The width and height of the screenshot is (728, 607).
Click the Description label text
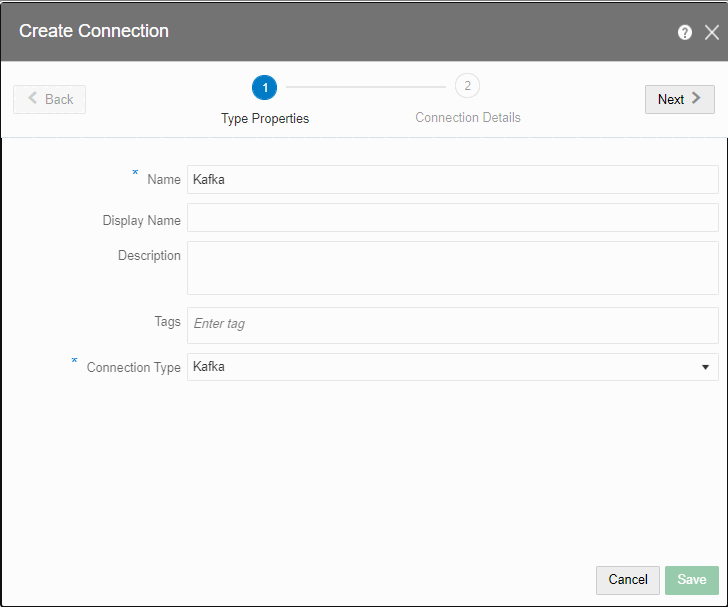click(149, 256)
